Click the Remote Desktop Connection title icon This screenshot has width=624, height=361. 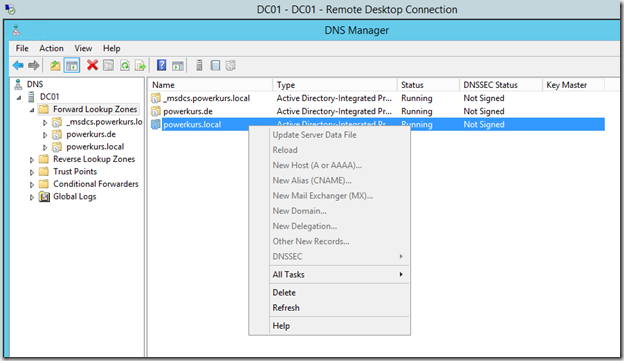(10, 9)
